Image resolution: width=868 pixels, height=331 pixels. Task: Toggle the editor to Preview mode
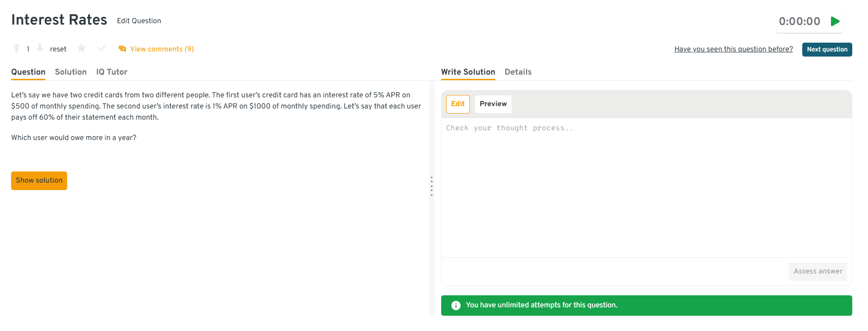[493, 104]
